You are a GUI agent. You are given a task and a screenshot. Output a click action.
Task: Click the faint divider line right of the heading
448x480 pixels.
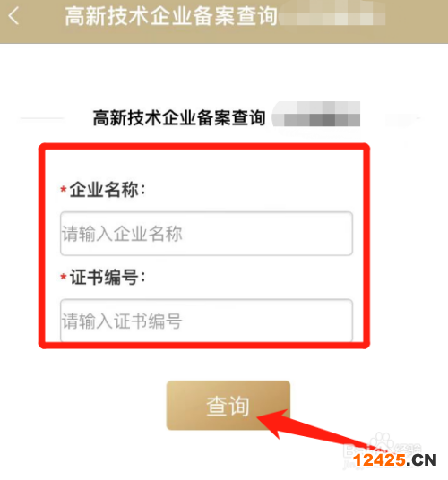click(402, 118)
